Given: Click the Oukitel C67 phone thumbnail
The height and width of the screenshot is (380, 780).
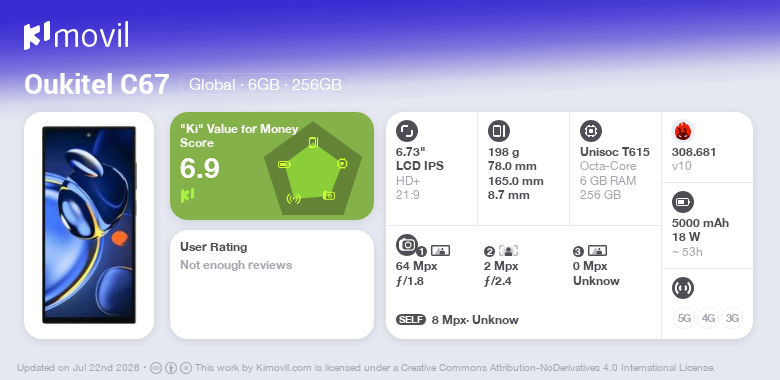Looking at the screenshot, I should click(x=89, y=225).
